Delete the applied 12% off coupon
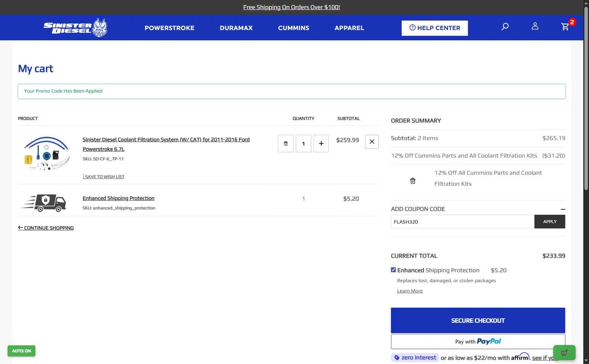 pos(413,181)
